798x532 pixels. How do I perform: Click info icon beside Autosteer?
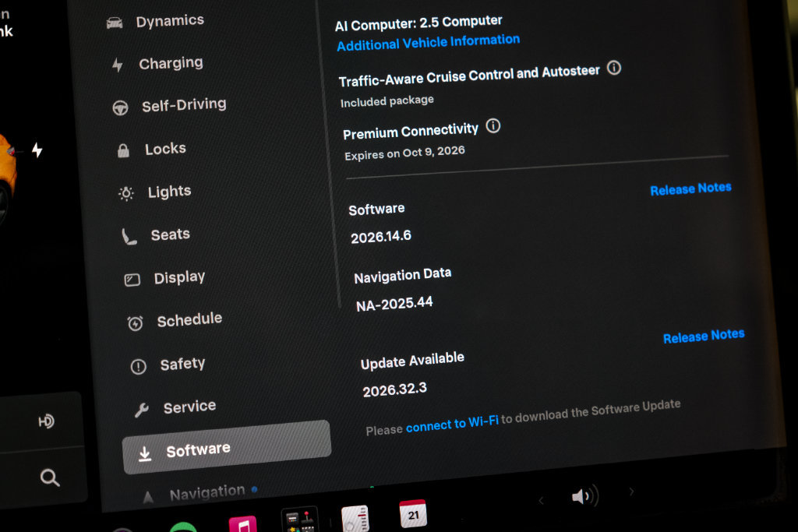[614, 68]
